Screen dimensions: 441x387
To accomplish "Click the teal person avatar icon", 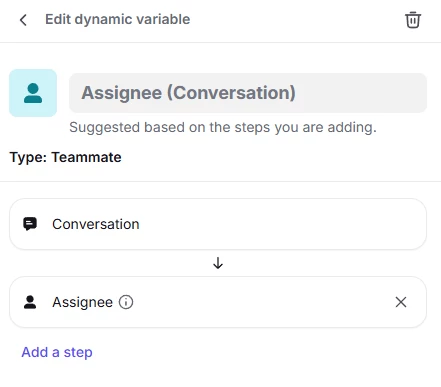I will [33, 93].
